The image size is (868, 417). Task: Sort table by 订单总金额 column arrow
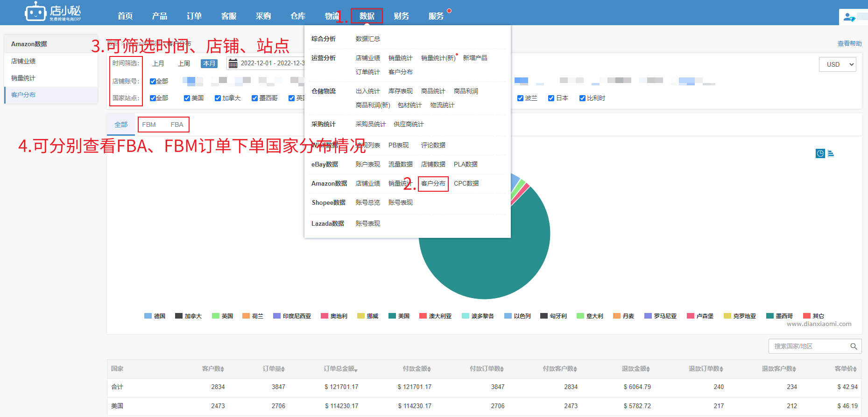(356, 369)
